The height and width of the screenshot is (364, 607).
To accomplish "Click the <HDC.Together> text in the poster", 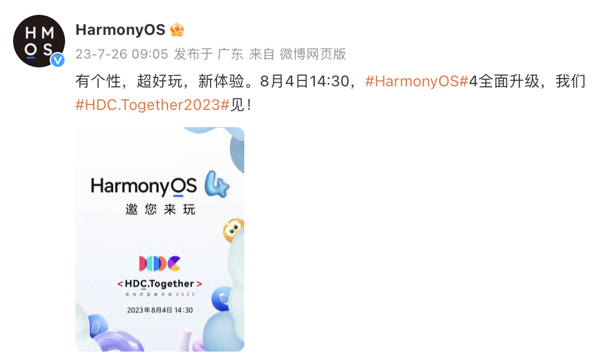I will (x=160, y=284).
